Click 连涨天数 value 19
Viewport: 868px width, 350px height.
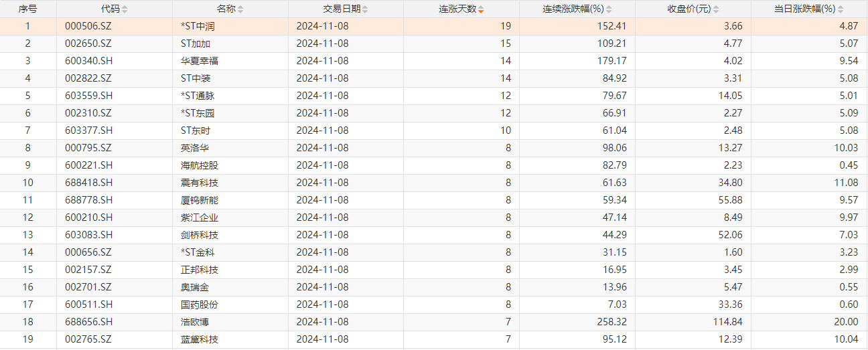point(506,26)
